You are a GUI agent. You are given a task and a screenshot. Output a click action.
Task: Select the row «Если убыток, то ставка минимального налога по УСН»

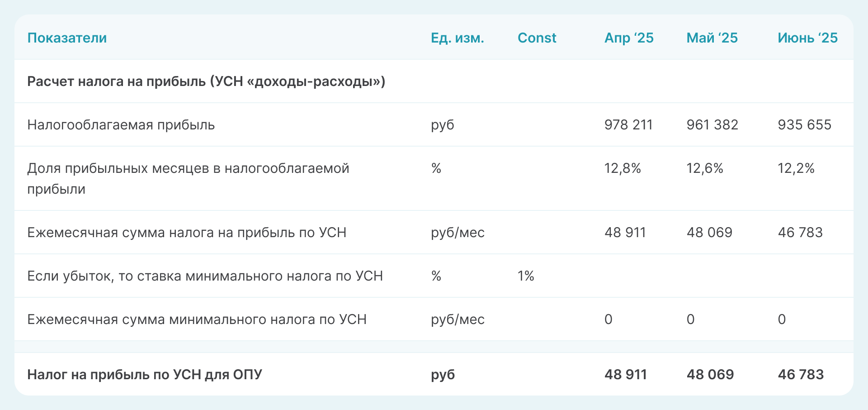click(205, 275)
